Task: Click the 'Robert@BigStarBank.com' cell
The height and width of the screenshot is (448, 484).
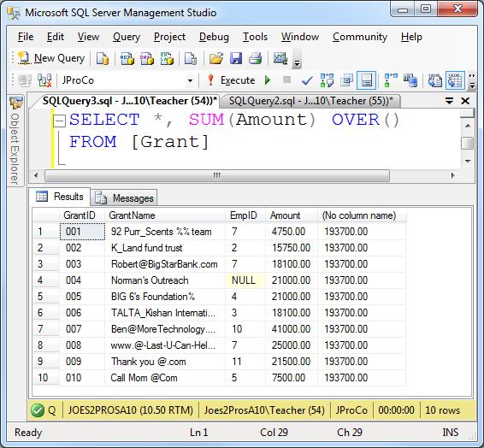Action: pos(165,264)
